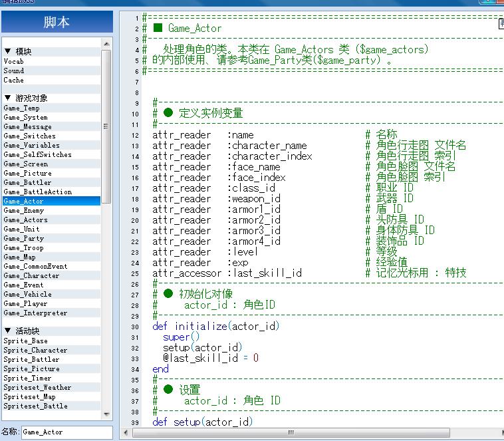
Task: Open the Sprite_Picture script
Action: tap(51, 369)
